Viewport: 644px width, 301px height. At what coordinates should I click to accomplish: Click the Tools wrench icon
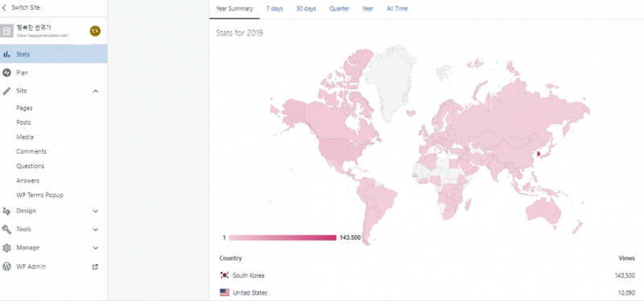click(x=6, y=229)
